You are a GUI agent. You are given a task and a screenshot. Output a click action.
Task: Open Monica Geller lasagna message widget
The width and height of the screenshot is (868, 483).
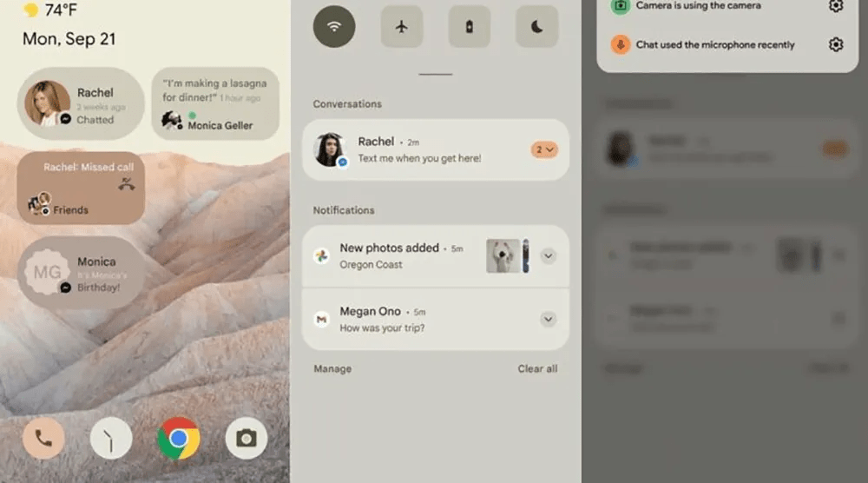click(x=215, y=104)
